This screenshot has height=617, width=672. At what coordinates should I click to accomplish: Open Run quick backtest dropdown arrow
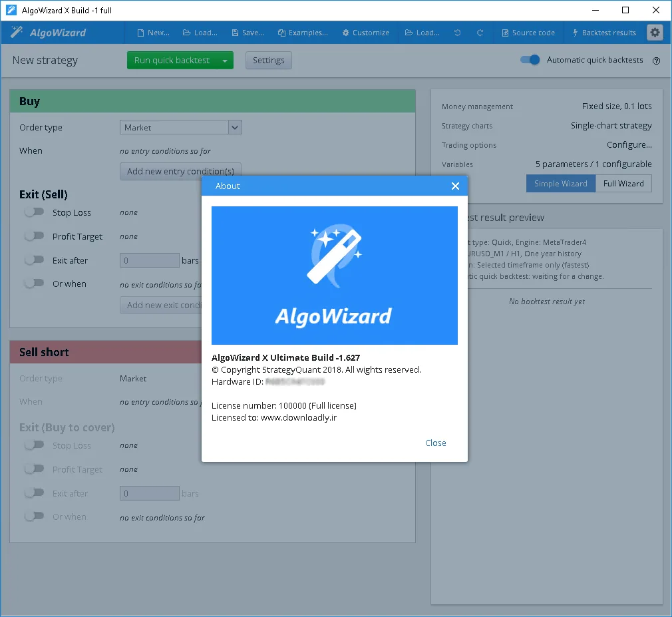225,61
